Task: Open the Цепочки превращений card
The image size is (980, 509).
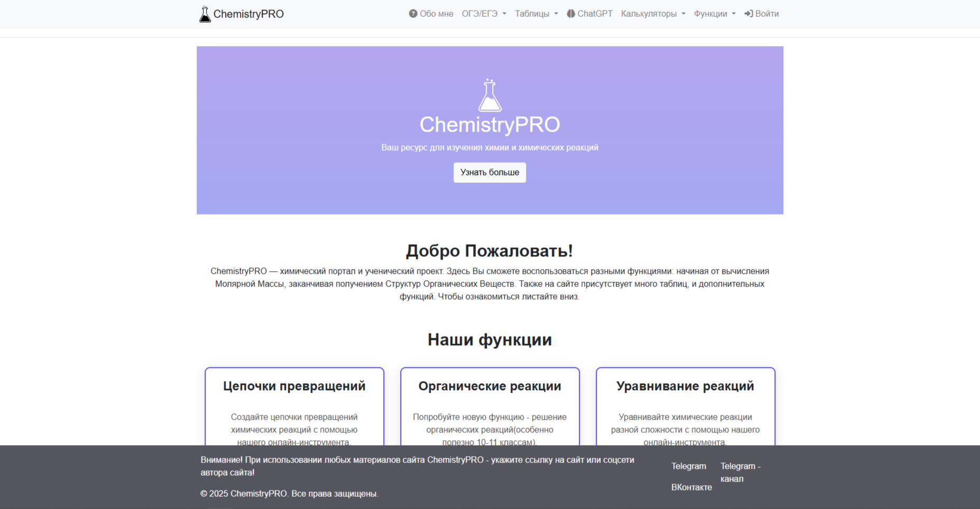Action: tap(294, 406)
